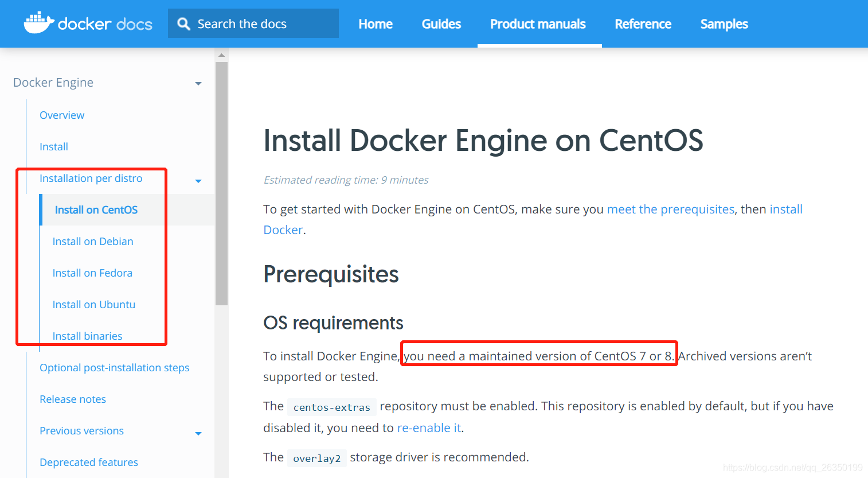Open Docker Engine sidebar heading

click(53, 83)
